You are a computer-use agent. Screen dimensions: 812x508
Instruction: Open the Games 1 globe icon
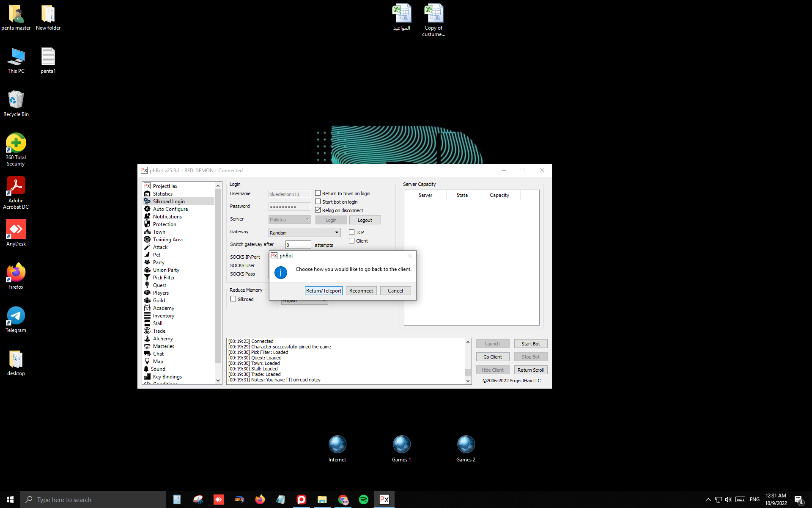pos(401,444)
